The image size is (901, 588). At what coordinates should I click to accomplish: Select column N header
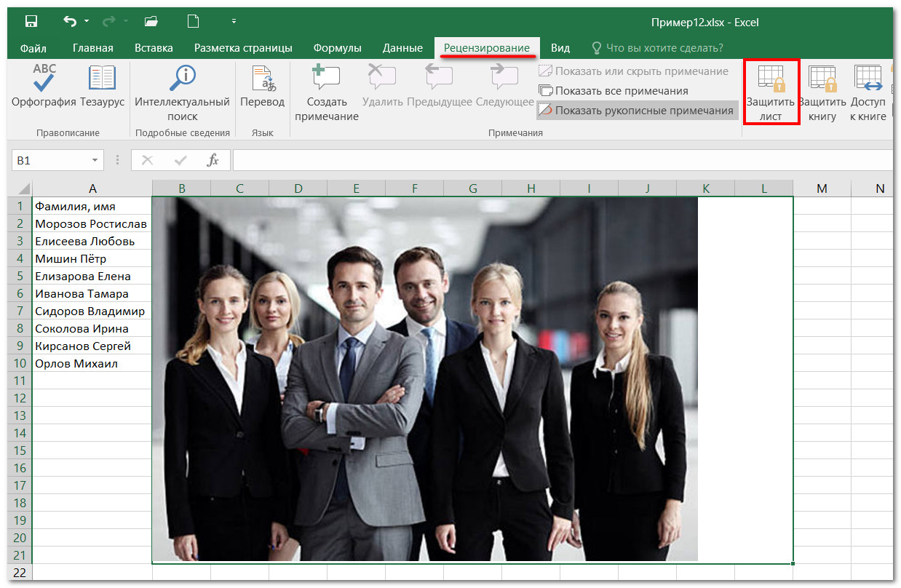tap(879, 188)
